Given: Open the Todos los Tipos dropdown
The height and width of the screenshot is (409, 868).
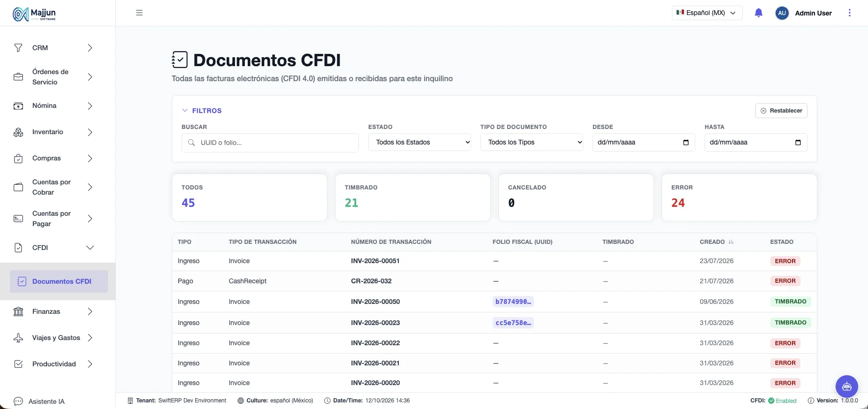Looking at the screenshot, I should [x=532, y=142].
